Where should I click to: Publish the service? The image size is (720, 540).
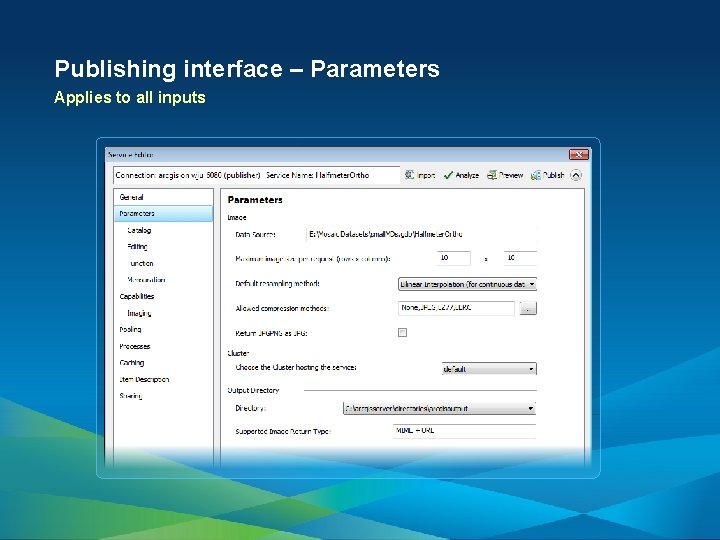pos(547,175)
